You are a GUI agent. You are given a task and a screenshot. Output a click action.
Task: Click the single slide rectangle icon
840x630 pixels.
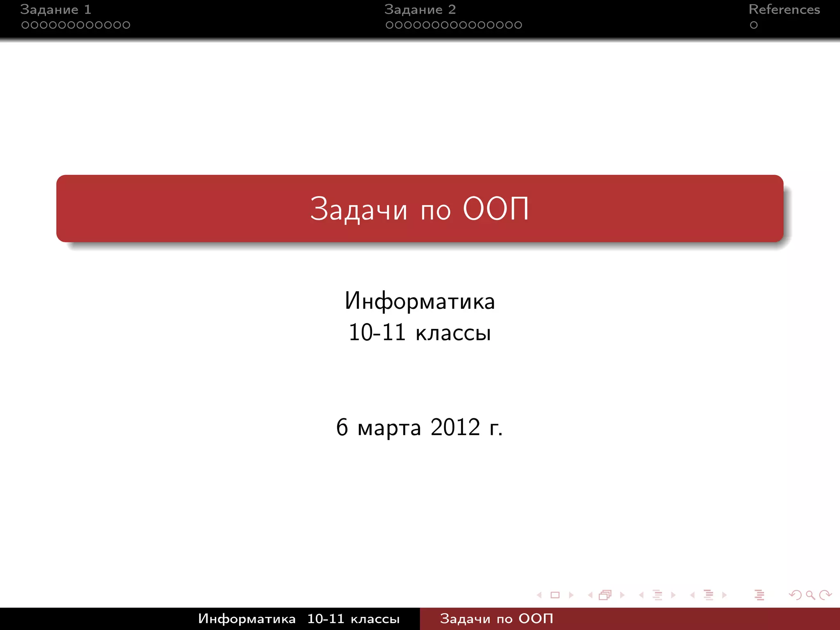[555, 595]
